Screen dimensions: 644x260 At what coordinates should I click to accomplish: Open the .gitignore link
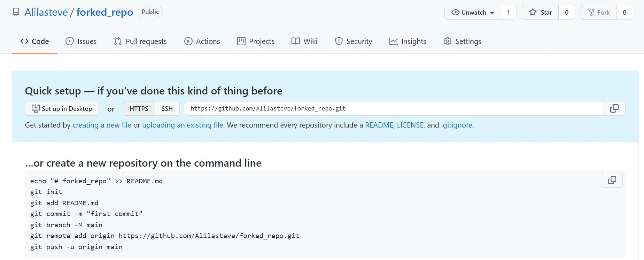pos(457,125)
